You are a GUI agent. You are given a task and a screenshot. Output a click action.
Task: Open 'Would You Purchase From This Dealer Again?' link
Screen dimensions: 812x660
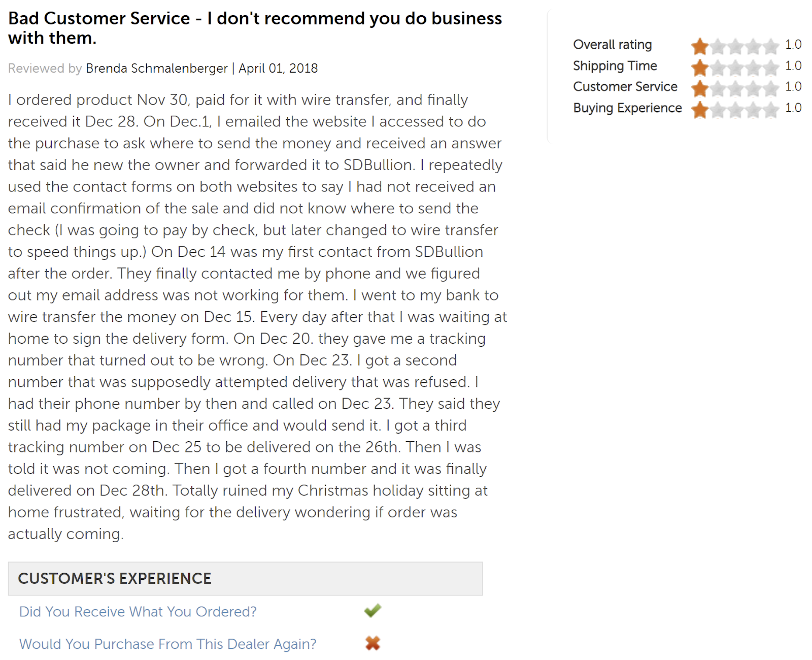point(167,644)
